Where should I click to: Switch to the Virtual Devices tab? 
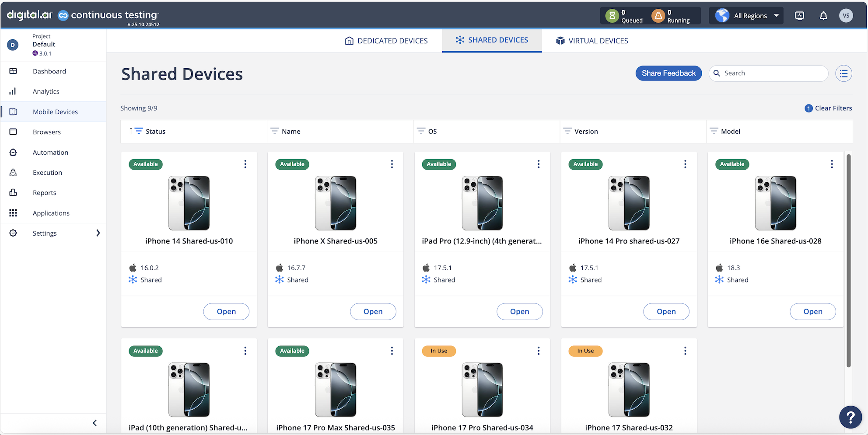[x=592, y=41]
